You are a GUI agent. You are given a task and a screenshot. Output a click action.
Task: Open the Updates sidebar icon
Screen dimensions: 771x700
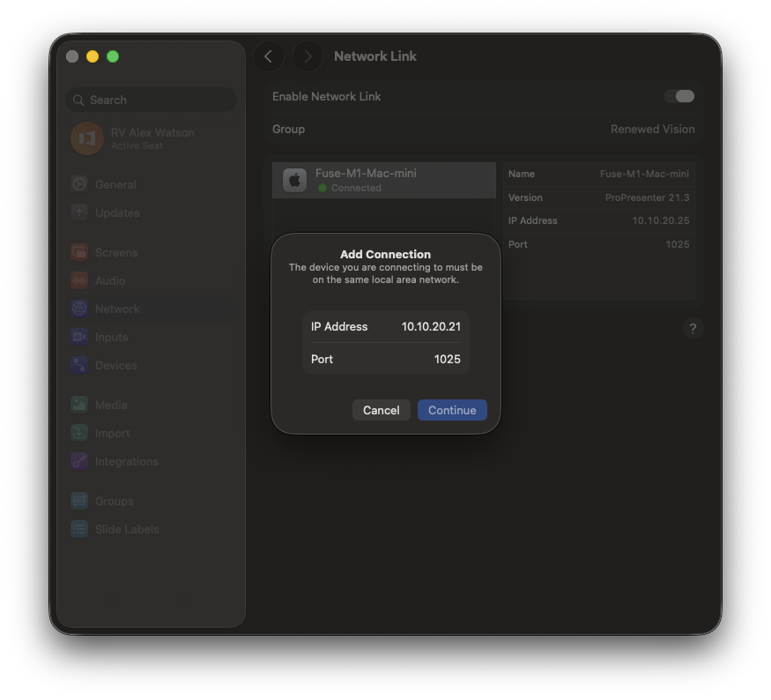79,213
